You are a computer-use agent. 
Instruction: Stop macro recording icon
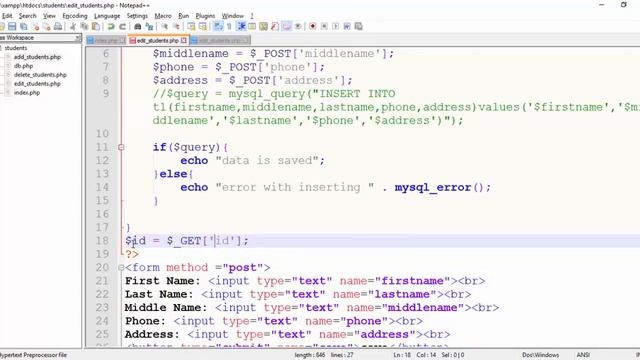[324, 27]
